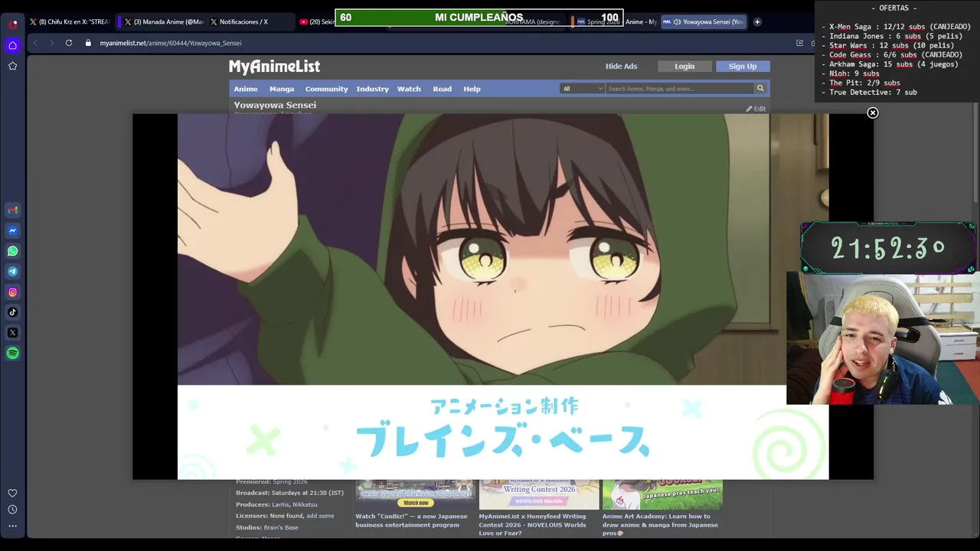
Task: Open the Read menu
Action: click(x=443, y=89)
